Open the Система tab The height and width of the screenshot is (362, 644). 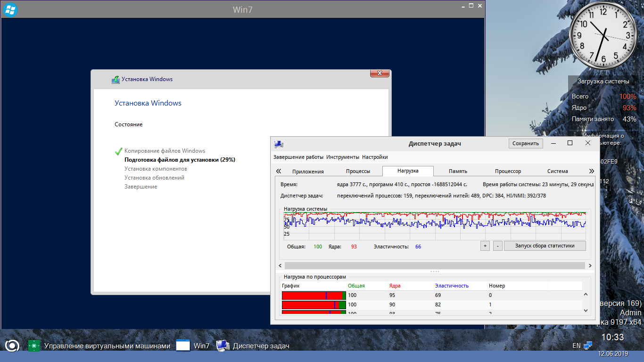coord(558,171)
